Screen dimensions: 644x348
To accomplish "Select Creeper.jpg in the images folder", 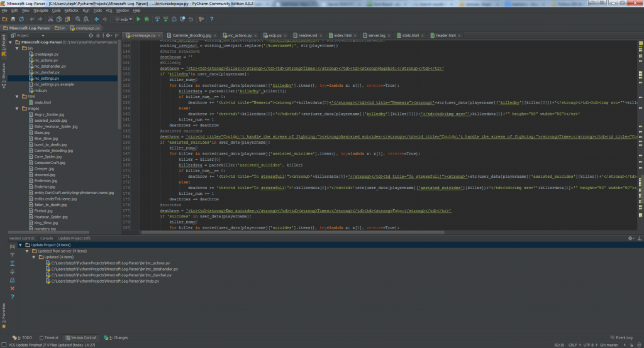I will point(44,169).
